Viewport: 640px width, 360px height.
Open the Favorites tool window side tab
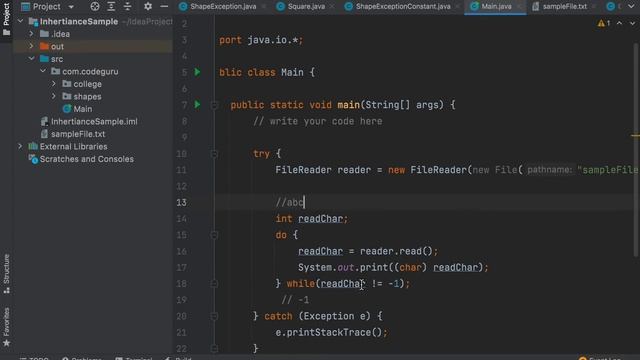coord(6,327)
